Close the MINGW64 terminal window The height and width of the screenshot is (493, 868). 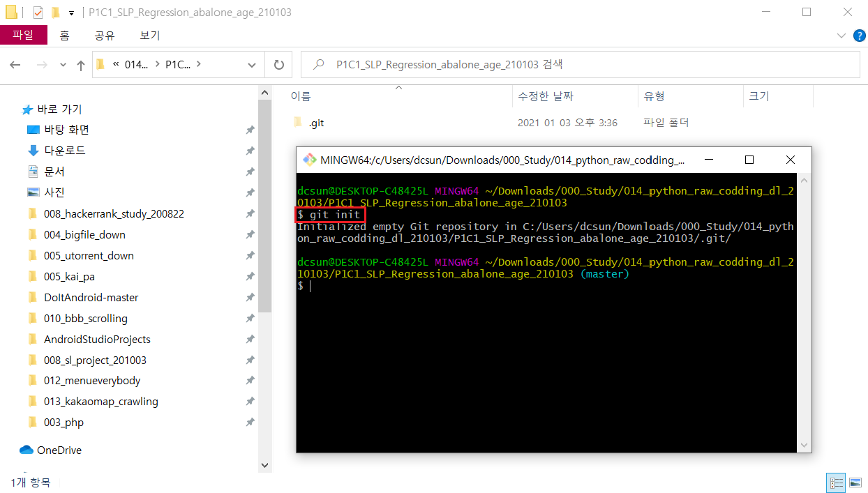[790, 160]
